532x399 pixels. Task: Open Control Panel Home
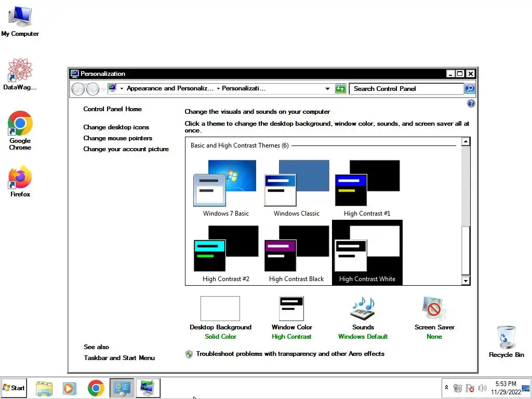point(113,109)
